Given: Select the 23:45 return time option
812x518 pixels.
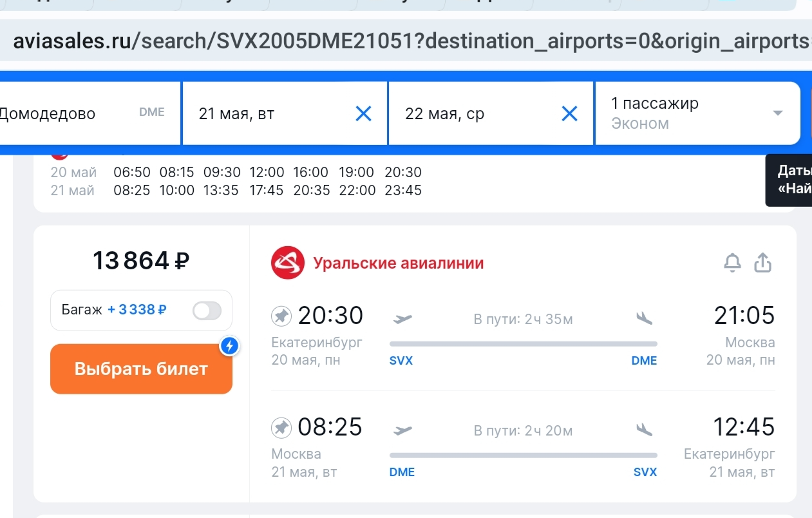Looking at the screenshot, I should coord(403,191).
